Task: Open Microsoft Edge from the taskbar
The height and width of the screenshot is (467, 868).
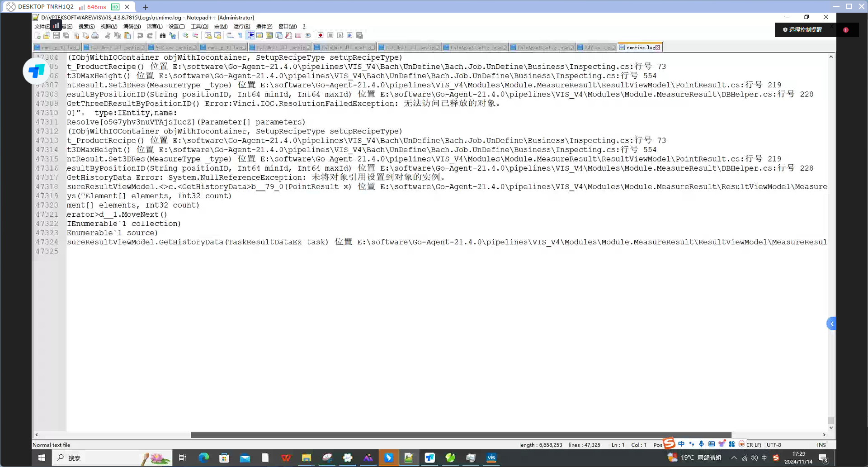Action: pyautogui.click(x=204, y=458)
